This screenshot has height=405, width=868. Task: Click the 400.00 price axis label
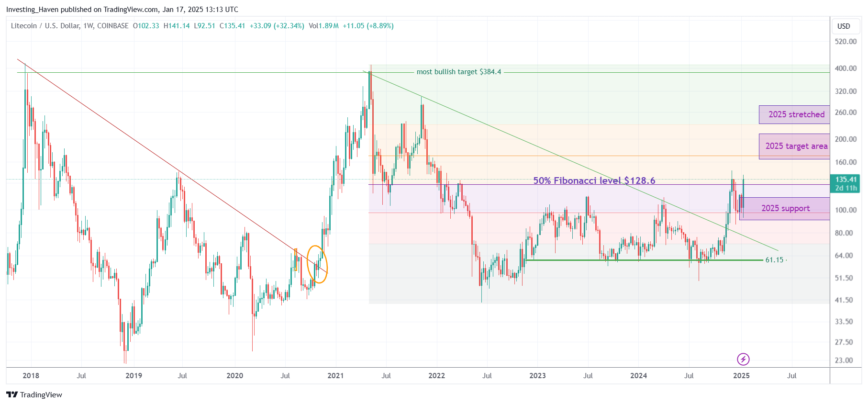[x=846, y=68]
